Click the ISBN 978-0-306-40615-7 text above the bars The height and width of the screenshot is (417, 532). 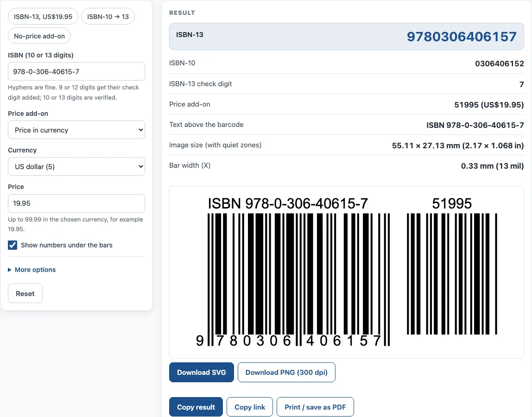288,203
